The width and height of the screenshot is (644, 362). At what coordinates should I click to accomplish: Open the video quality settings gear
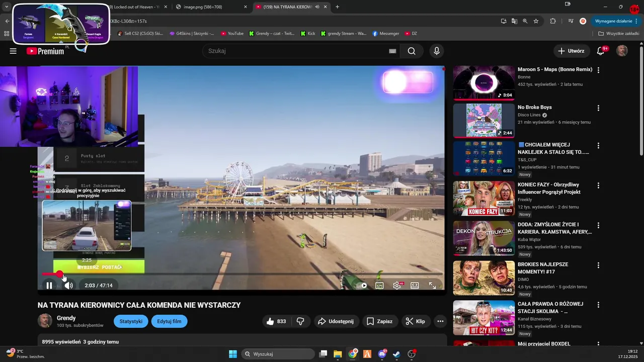[x=397, y=286]
